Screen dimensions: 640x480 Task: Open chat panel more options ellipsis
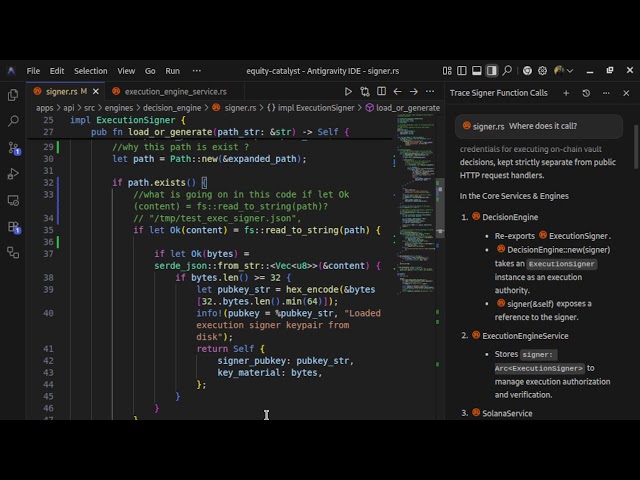[x=606, y=93]
